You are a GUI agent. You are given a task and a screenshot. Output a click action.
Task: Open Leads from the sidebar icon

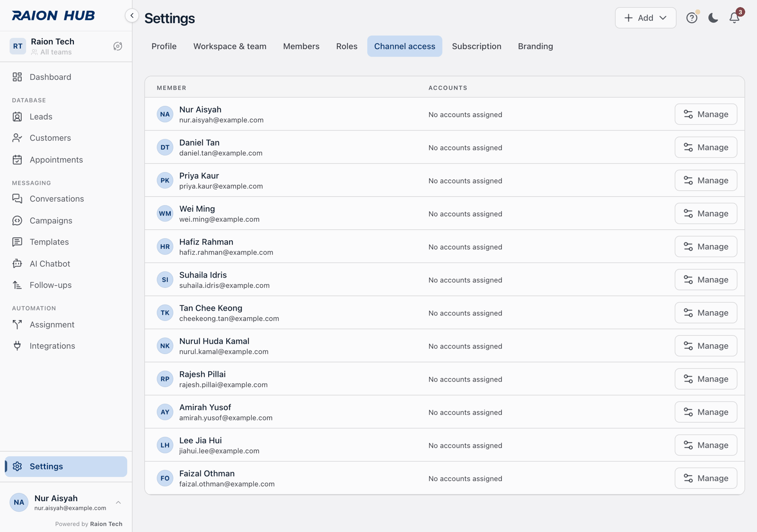pos(18,117)
